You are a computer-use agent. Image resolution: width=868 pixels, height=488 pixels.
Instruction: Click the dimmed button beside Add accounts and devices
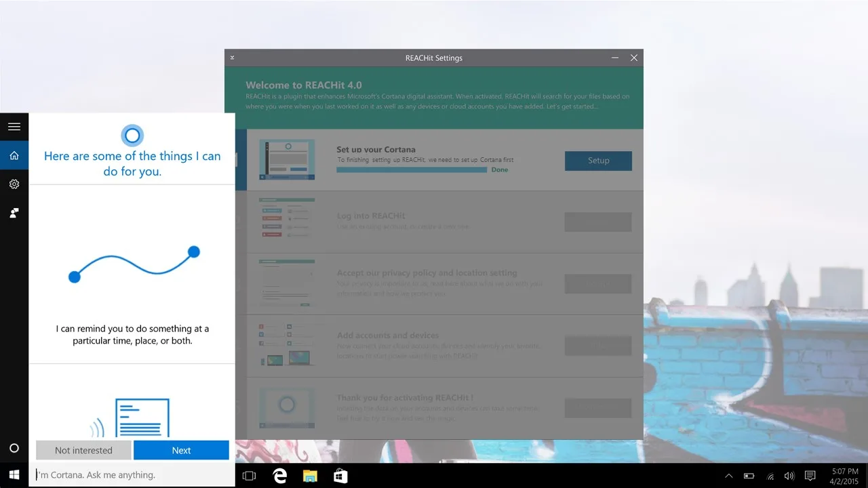coord(598,346)
